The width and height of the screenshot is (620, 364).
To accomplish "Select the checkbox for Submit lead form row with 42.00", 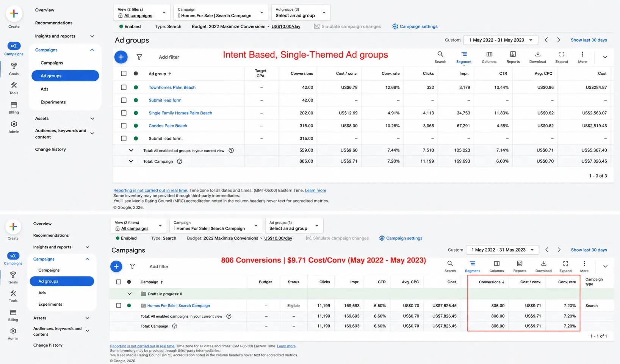I will coord(124,100).
